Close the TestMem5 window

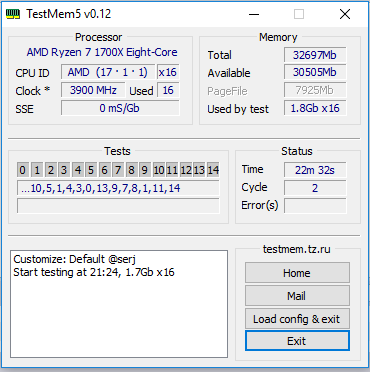[x=345, y=14]
